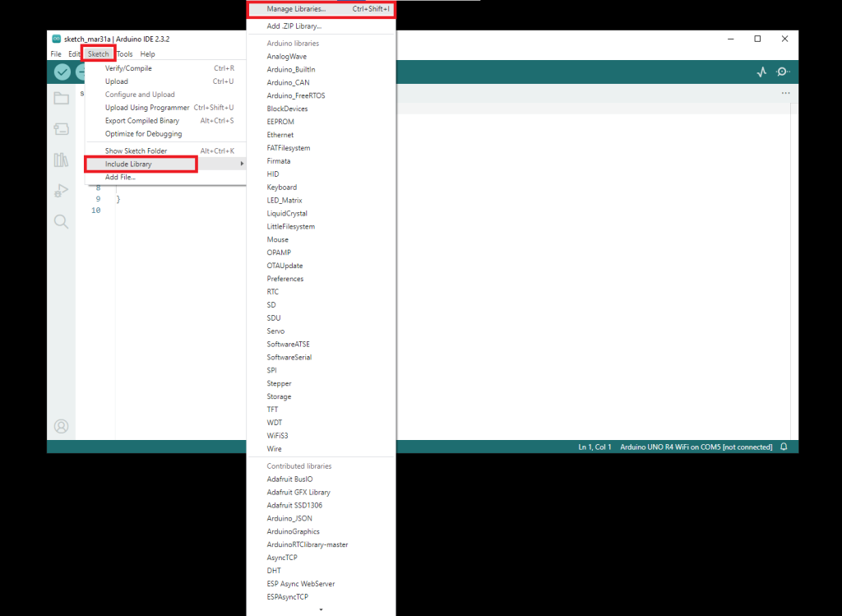
Task: Click Export Compiled Binary entry
Action: 141,121
